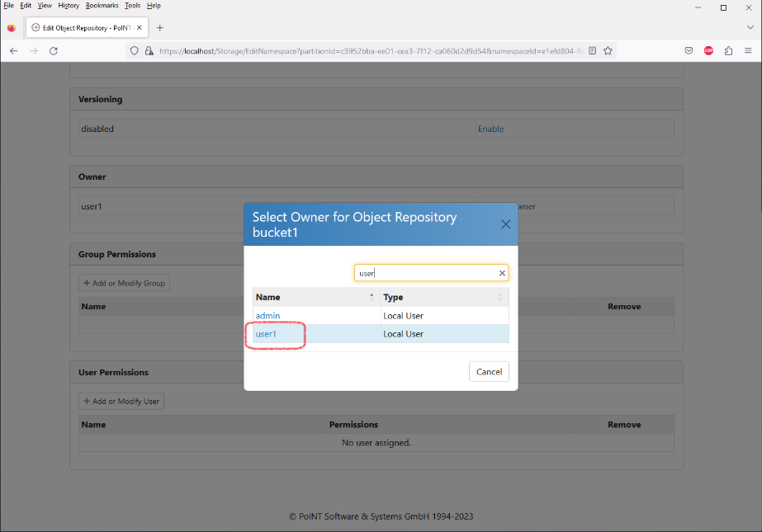Open the tracking protection shield icon
Screen dimensions: 762x532
point(134,51)
